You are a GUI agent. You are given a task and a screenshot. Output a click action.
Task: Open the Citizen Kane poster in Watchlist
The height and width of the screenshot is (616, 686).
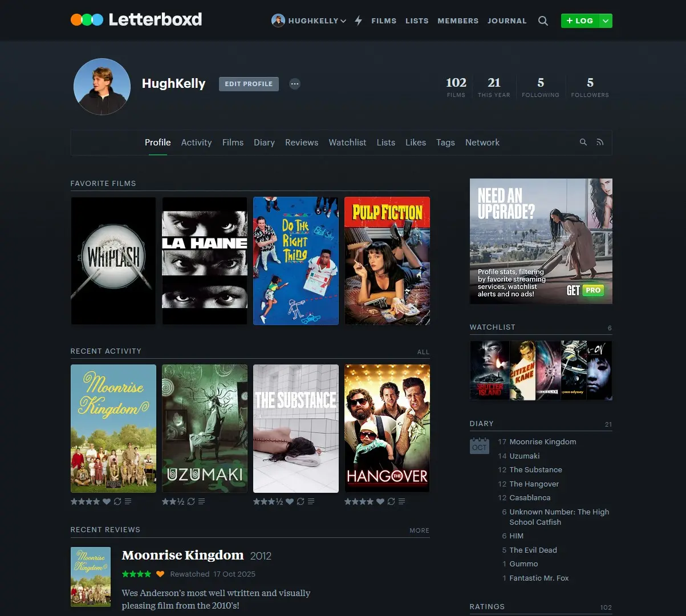coord(522,371)
